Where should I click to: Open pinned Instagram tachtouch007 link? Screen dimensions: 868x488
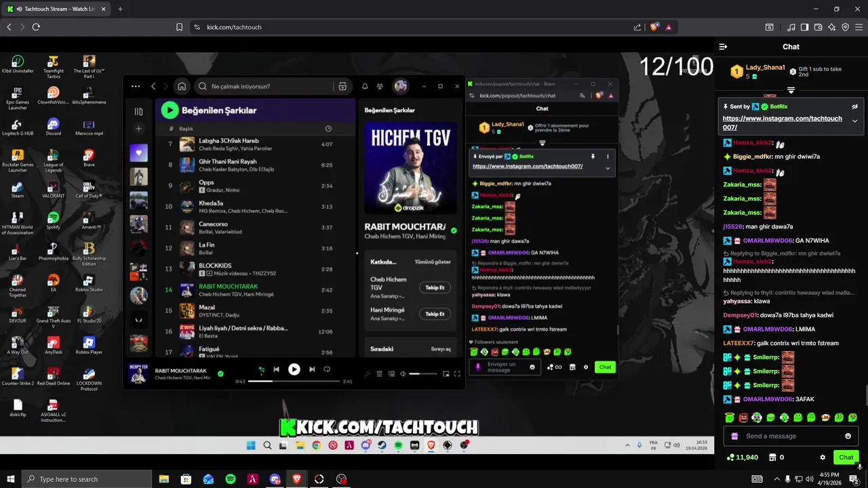coord(782,123)
